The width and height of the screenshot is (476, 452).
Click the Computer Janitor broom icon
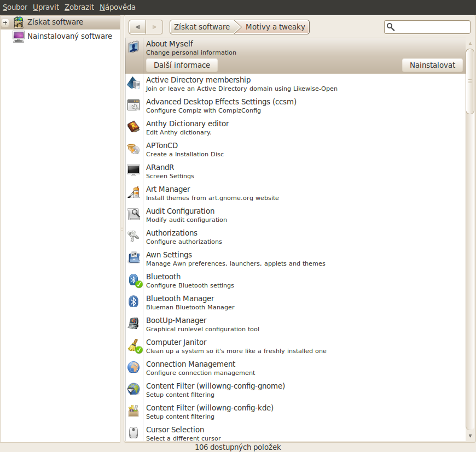[x=135, y=346]
